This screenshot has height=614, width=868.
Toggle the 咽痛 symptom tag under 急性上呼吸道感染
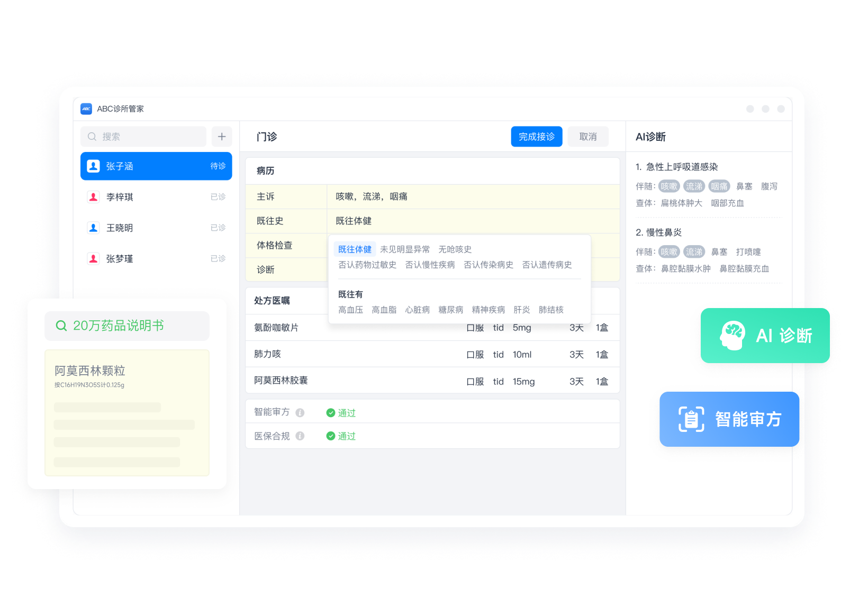point(719,186)
